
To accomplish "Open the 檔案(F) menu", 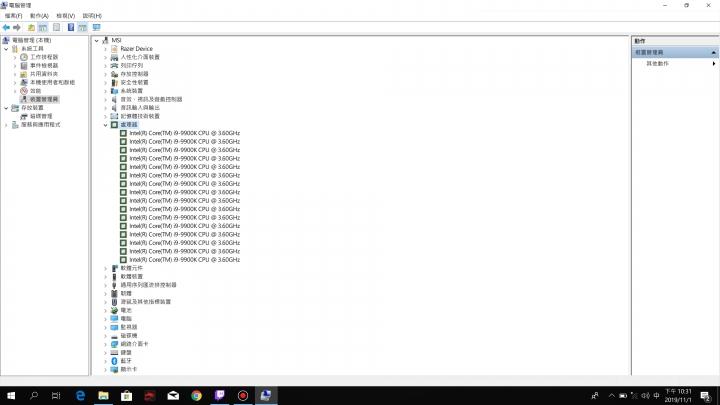I will (x=13, y=16).
